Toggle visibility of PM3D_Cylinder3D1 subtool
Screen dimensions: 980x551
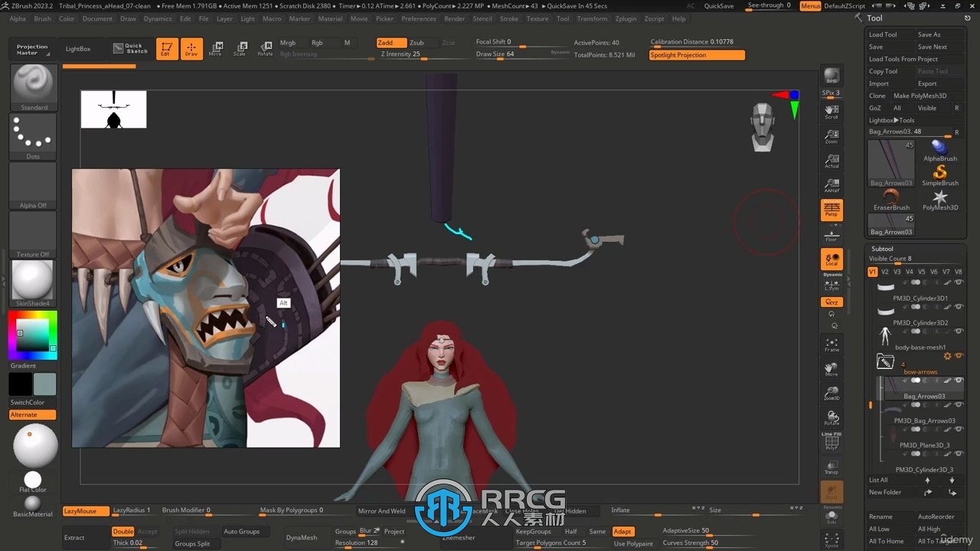pyautogui.click(x=959, y=282)
